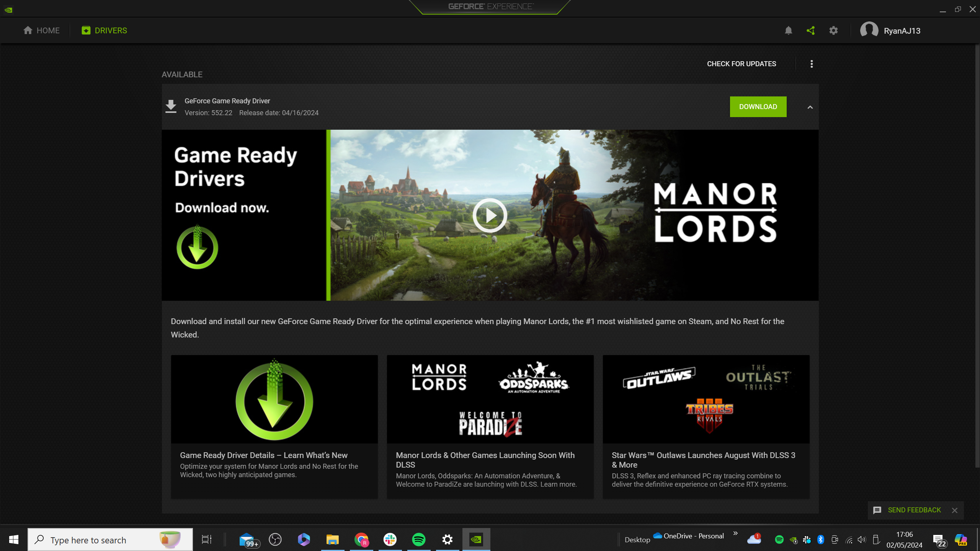The width and height of the screenshot is (980, 551).
Task: Click the green DOWNLOAD button
Action: tap(758, 107)
